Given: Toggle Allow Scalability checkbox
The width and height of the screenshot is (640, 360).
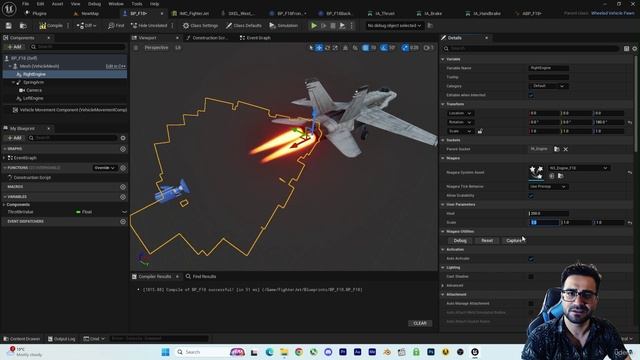Looking at the screenshot, I should pos(531,196).
